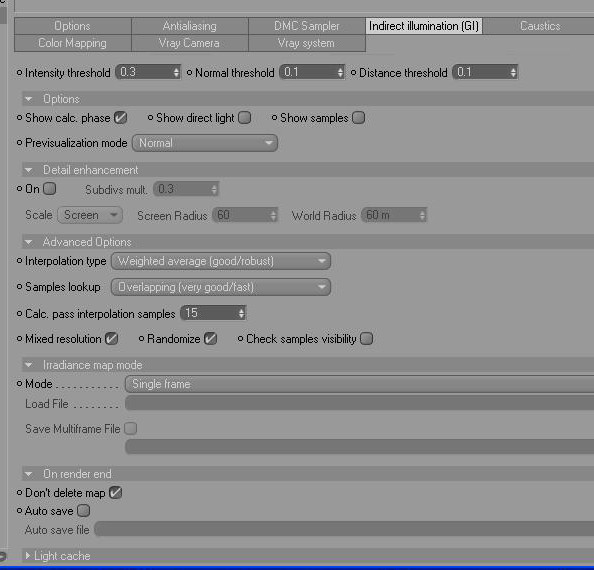Turn on Detail enhancement checkbox
Viewport: 594px width, 570px height.
(50, 189)
